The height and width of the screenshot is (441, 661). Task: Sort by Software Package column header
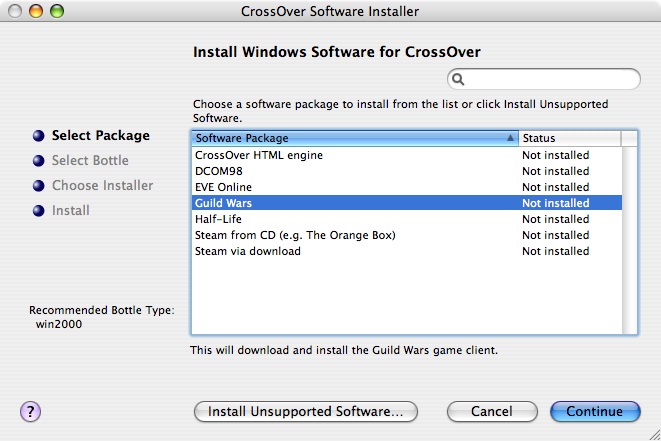(355, 138)
